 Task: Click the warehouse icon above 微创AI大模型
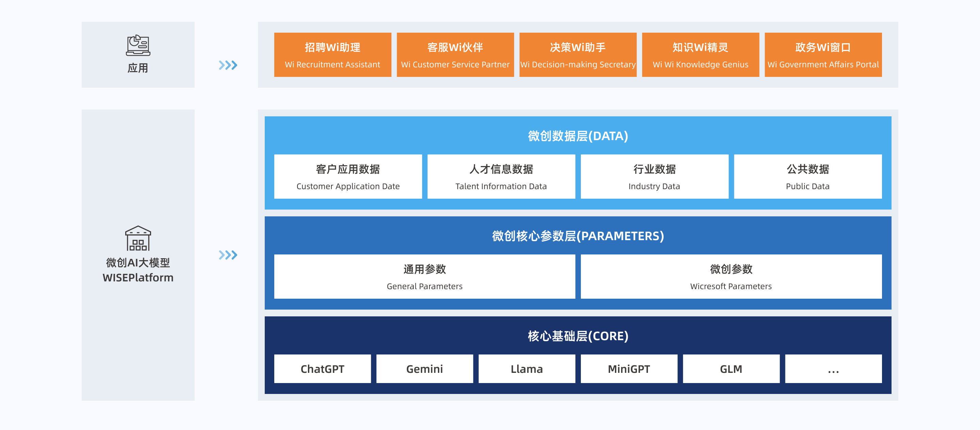click(138, 238)
